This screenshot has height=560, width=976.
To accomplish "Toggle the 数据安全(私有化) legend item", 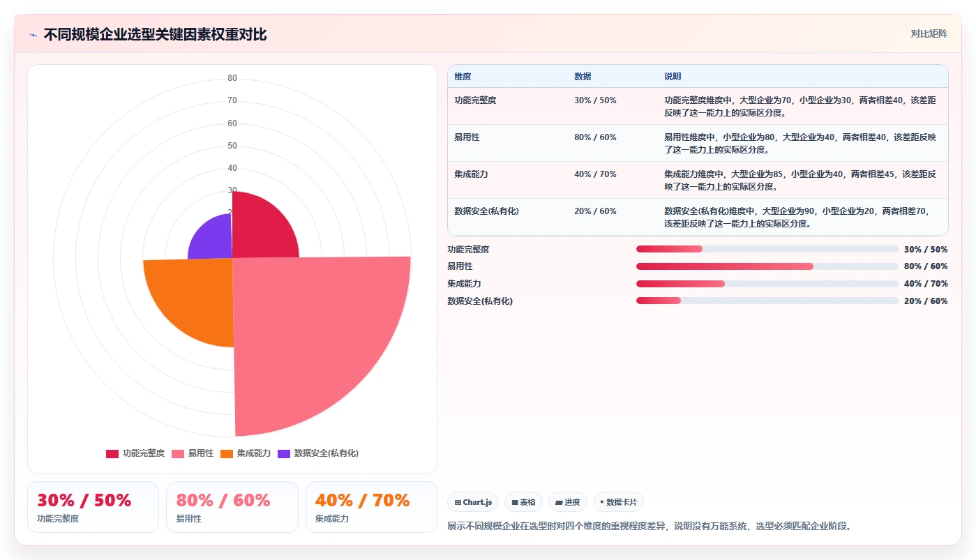I will tap(318, 453).
